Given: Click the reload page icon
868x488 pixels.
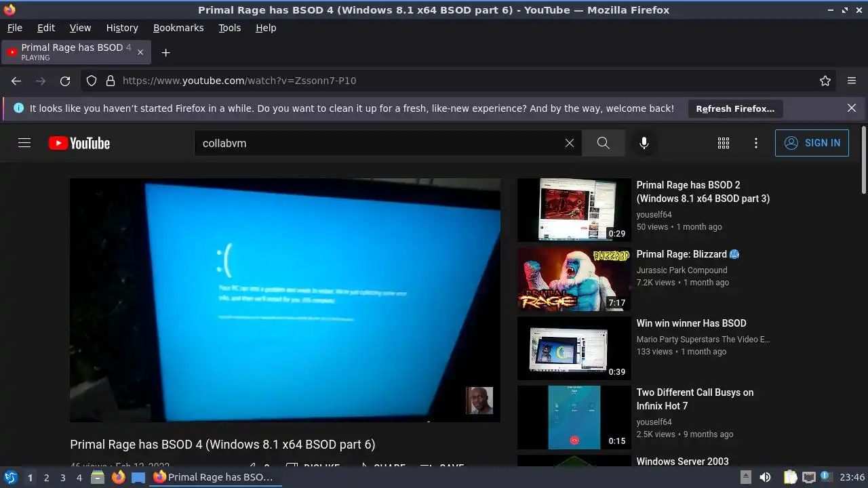Looking at the screenshot, I should click(65, 81).
